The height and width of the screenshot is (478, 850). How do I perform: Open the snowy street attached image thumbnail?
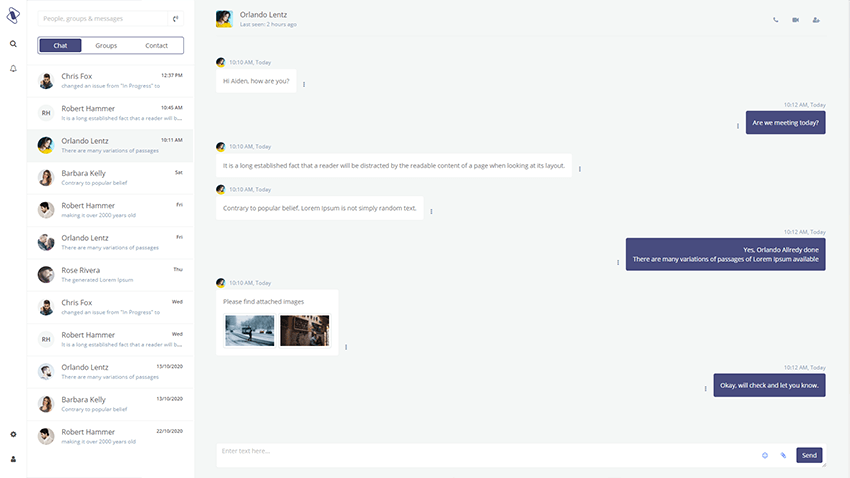tap(249, 331)
